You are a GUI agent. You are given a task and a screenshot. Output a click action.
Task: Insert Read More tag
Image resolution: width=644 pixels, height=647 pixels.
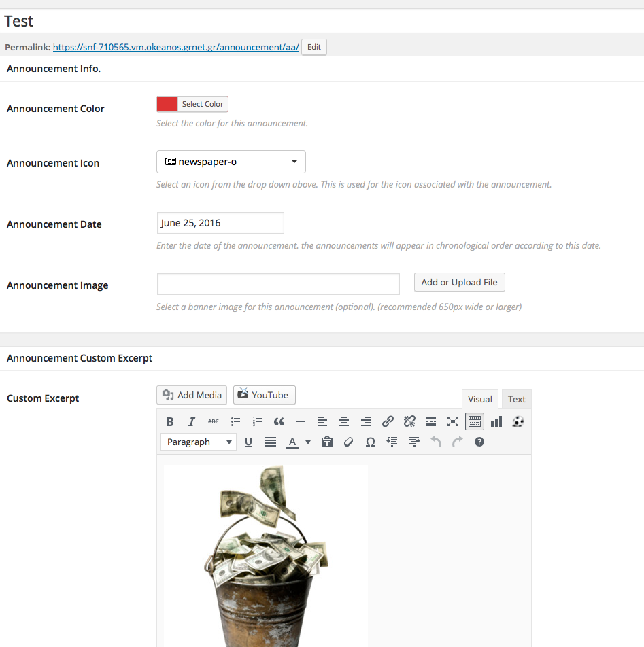[431, 421]
